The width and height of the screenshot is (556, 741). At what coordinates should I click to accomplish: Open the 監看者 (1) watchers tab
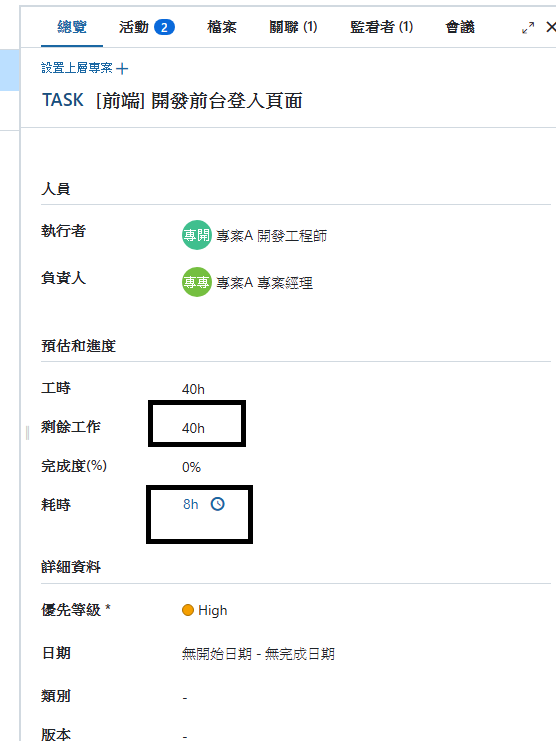click(381, 27)
